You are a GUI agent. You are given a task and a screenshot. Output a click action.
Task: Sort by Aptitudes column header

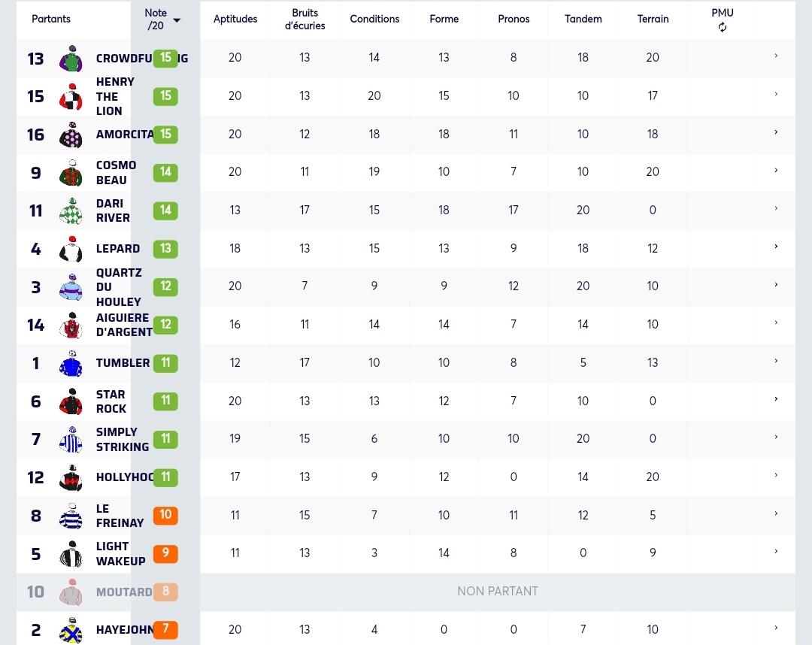coord(235,19)
